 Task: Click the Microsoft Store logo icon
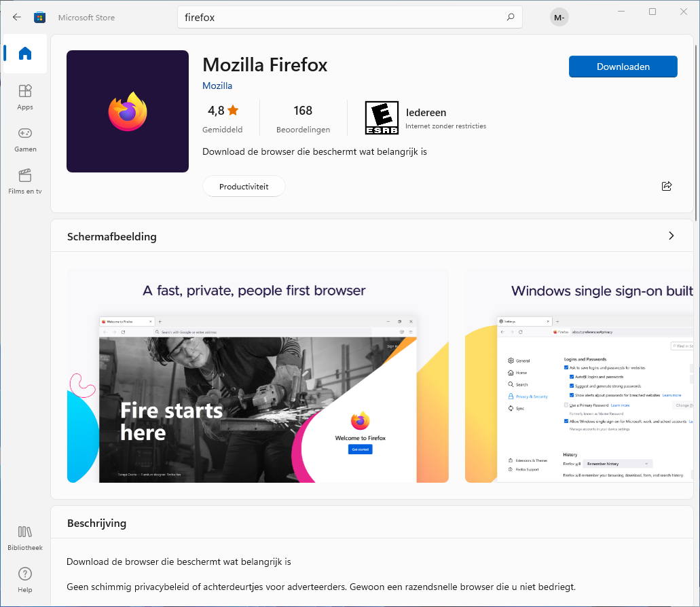[x=39, y=17]
